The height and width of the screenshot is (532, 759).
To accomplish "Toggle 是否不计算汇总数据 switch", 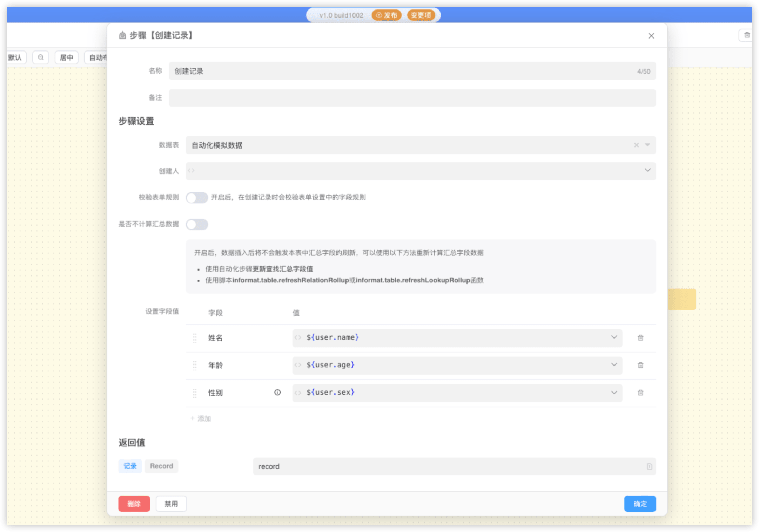I will [197, 224].
